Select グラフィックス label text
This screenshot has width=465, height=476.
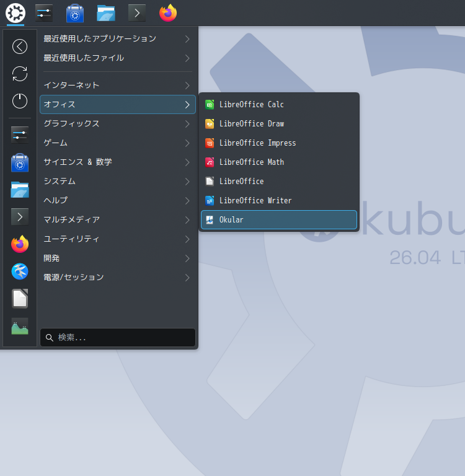coord(71,123)
